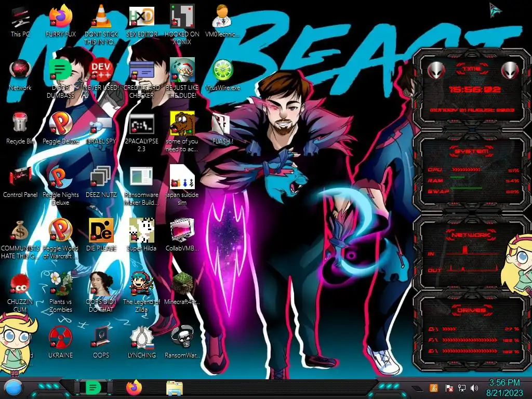
Task: Click the F:\ drive usage bar
Action: point(470,340)
